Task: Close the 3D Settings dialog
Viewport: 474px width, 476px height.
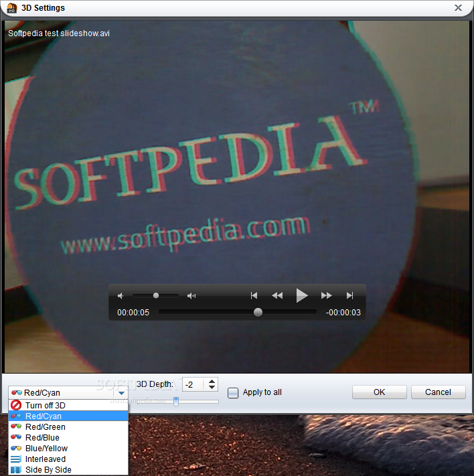Action: [458, 7]
